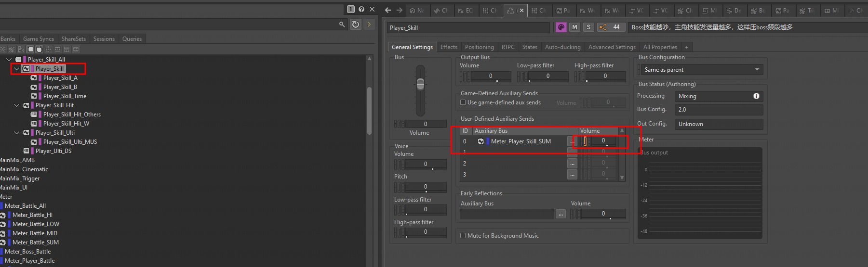Click the Output Bus Low-pass filter value
Image resolution: width=868 pixels, height=267 pixels.
tap(548, 76)
